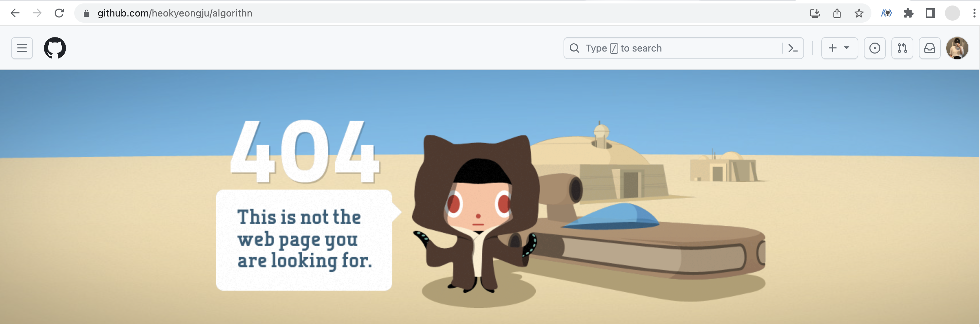Open the browser Extensions puzzle icon

(909, 14)
